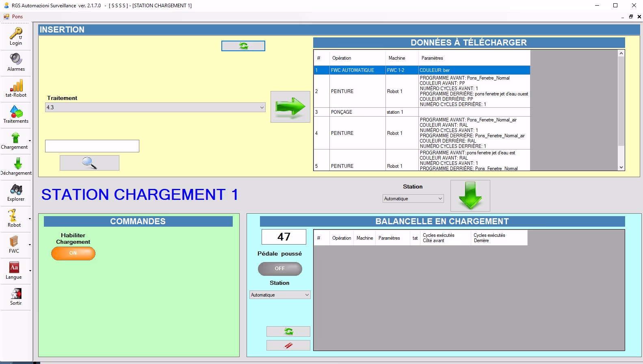Click the large green down arrow button
Image resolution: width=643 pixels, height=364 pixels.
pyautogui.click(x=470, y=196)
